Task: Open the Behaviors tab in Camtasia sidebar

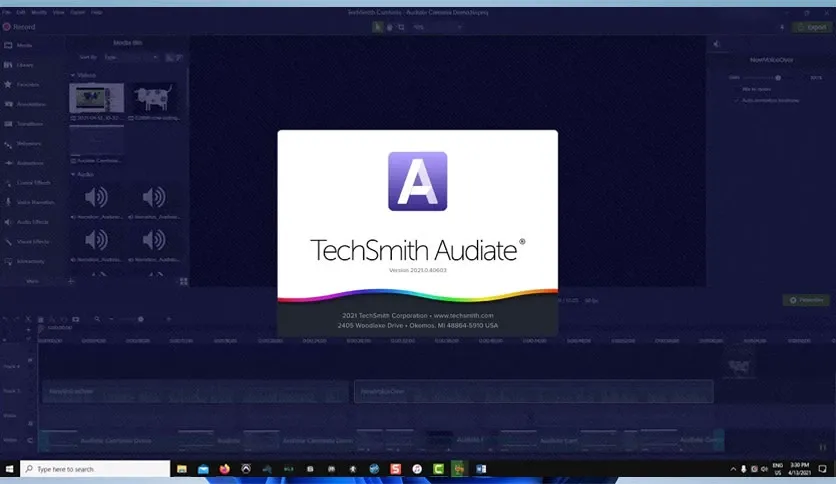Action: point(23,143)
